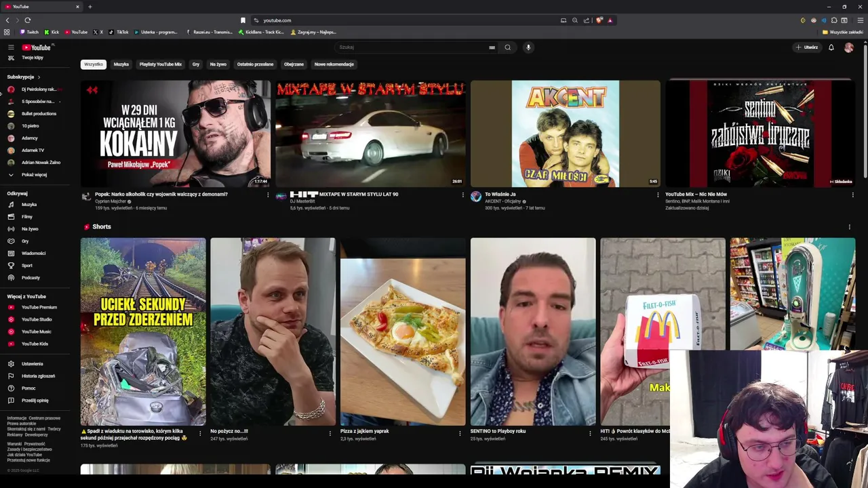The height and width of the screenshot is (488, 868).
Task: Select the Na żywo filter chip
Action: (x=218, y=64)
